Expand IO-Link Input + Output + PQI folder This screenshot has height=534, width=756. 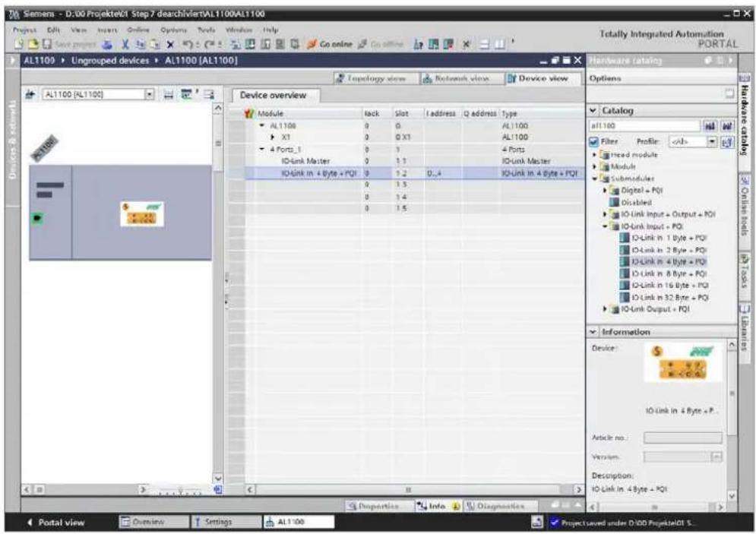coord(605,214)
